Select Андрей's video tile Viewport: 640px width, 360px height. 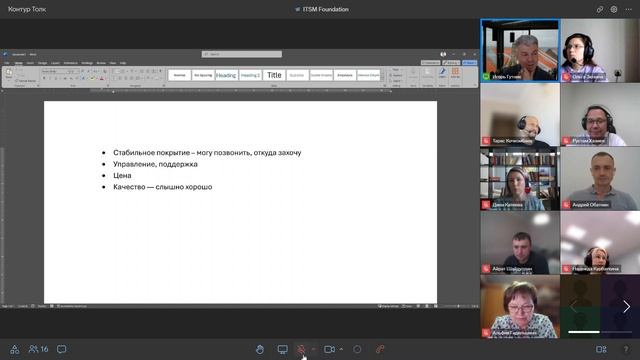[600, 179]
